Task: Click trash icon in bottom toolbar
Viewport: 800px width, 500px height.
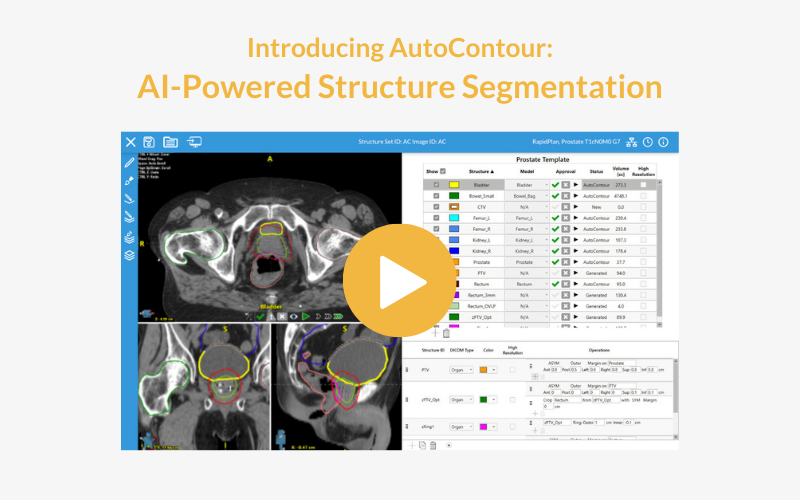Action: pyautogui.click(x=433, y=445)
